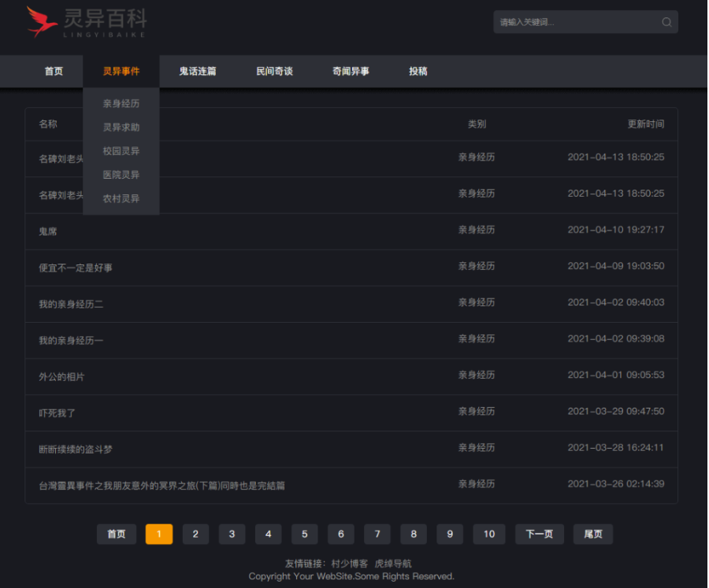Click the timestamp 2021-03-26 02:14:39
Screen dimensions: 709x588
click(616, 483)
